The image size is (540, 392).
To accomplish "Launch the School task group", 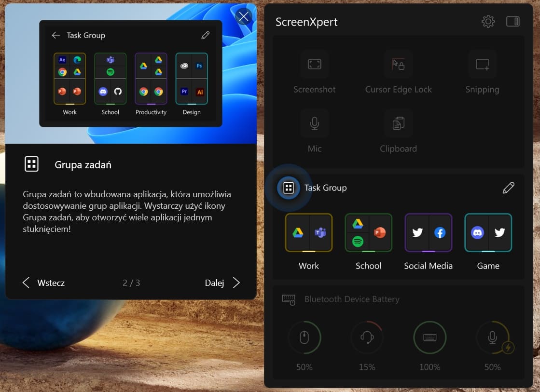I will coord(368,233).
